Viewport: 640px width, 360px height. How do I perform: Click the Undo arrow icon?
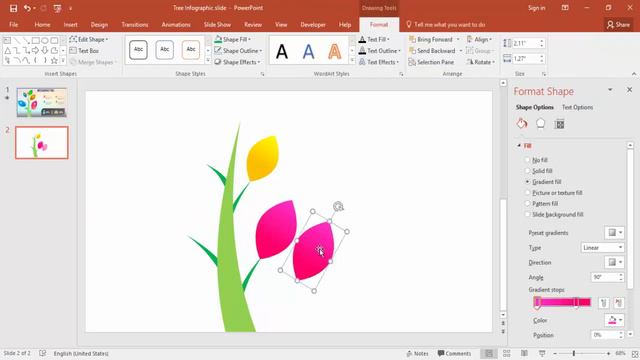pos(27,8)
